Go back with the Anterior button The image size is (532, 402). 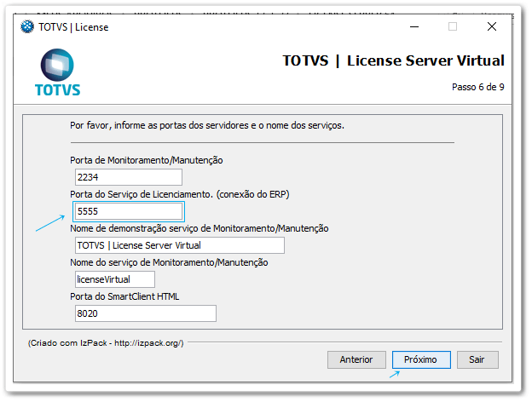(356, 359)
